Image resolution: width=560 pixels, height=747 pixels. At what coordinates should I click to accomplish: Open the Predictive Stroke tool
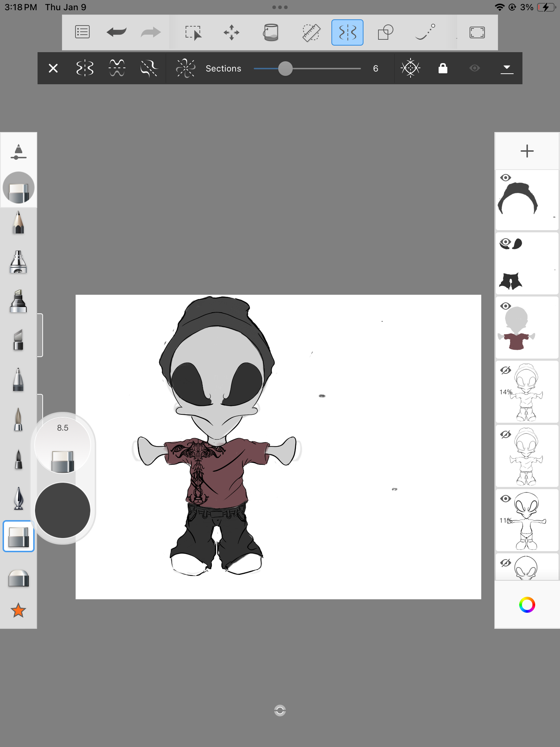425,32
